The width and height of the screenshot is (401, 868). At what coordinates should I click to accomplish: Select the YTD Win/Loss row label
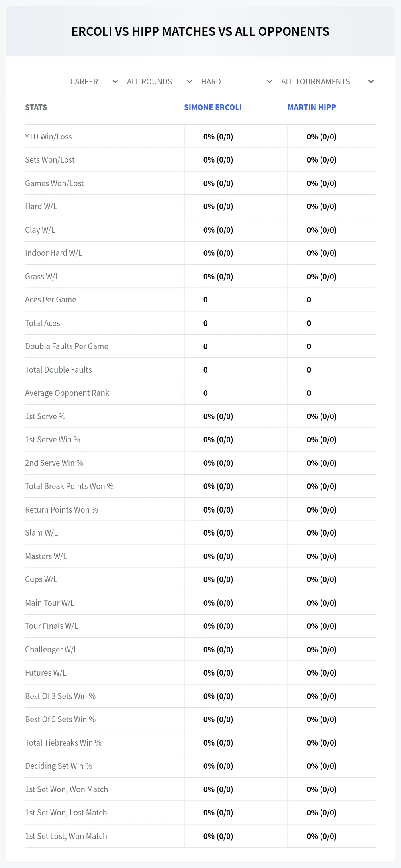(x=49, y=137)
